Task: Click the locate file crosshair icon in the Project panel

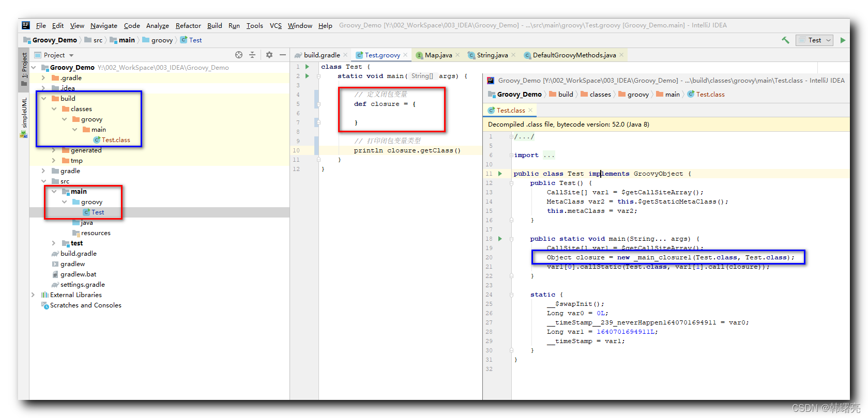Action: tap(239, 55)
